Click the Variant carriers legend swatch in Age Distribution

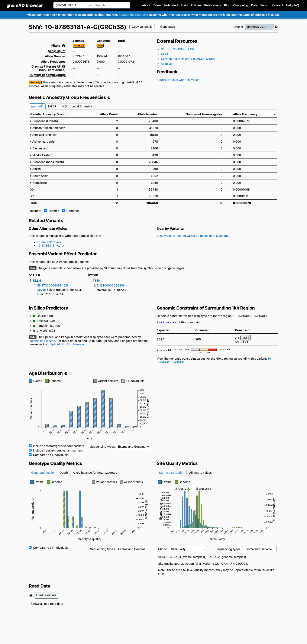pyautogui.click(x=95, y=381)
